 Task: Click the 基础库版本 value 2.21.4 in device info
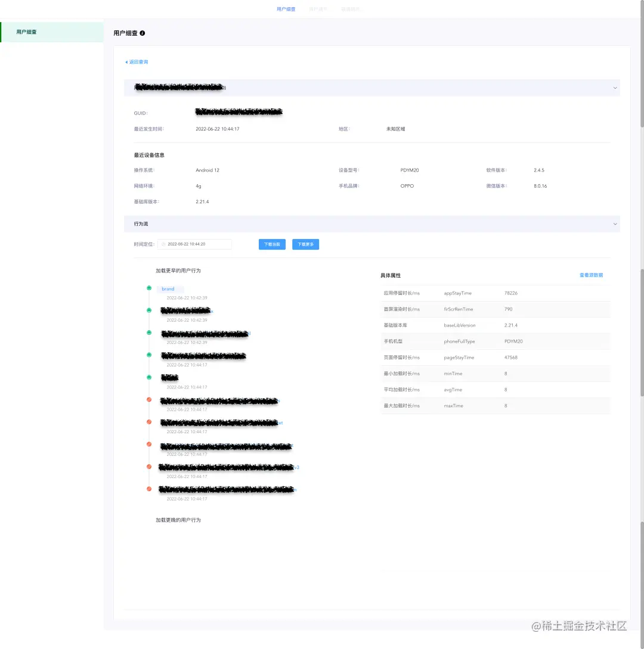click(202, 201)
